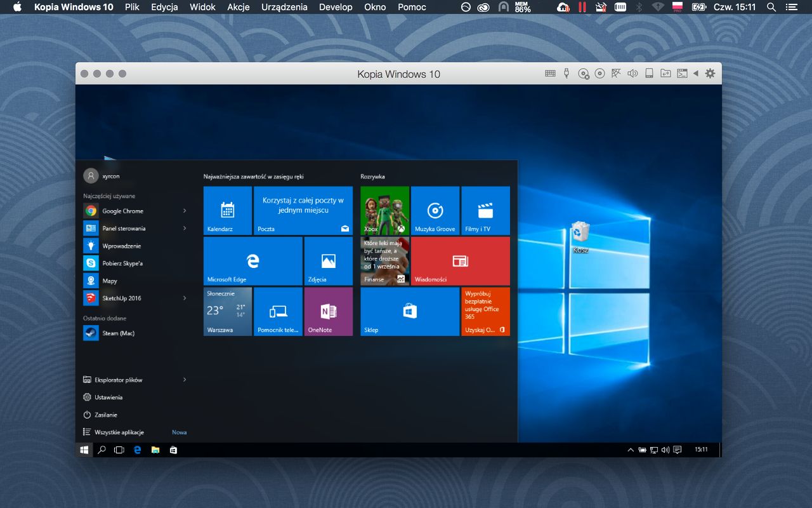This screenshot has width=812, height=508.
Task: Open Task View in the taskbar
Action: coord(119,450)
